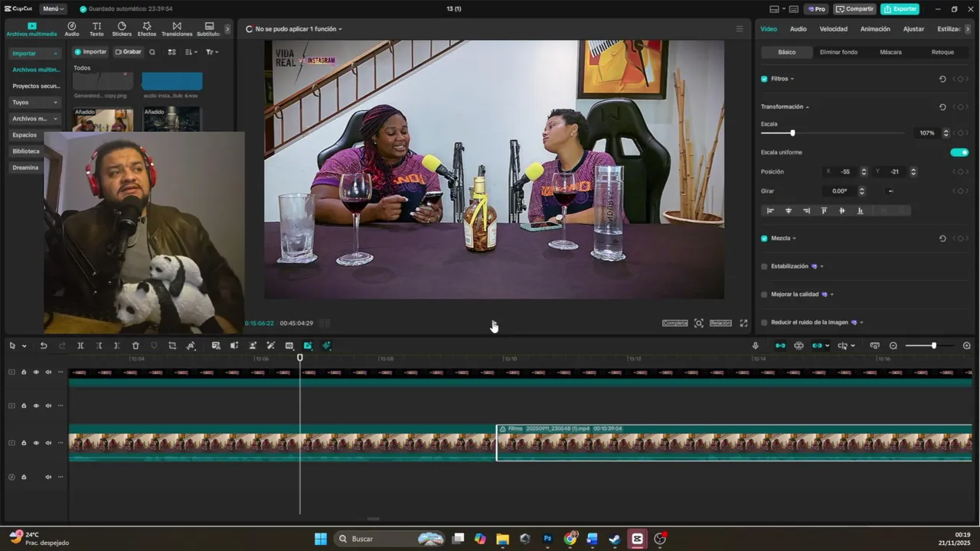Viewport: 980px width, 551px height.
Task: Toggle the Mezcla checkbox
Action: coord(764,238)
